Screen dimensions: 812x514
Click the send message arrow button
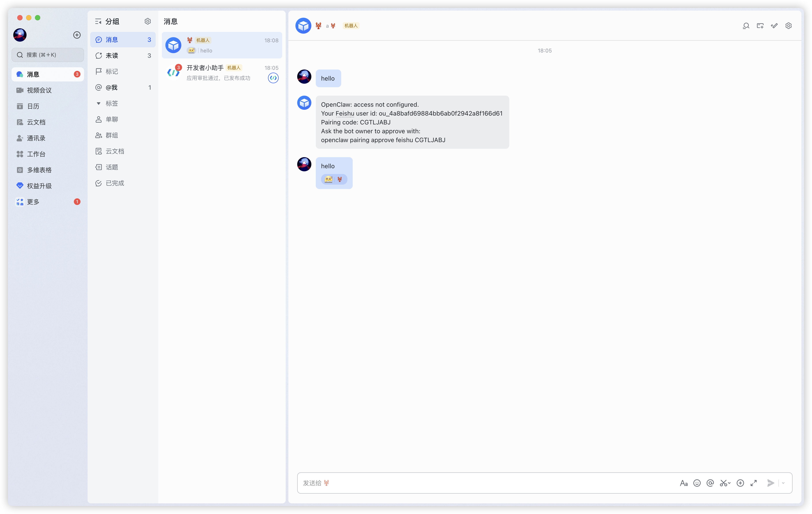point(770,483)
